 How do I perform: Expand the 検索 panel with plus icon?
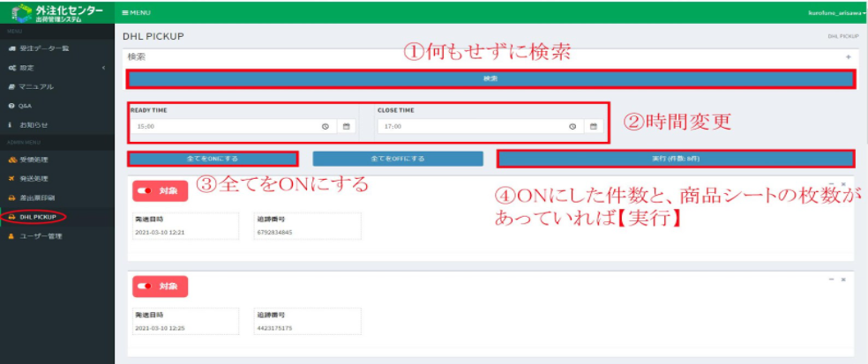click(x=848, y=57)
